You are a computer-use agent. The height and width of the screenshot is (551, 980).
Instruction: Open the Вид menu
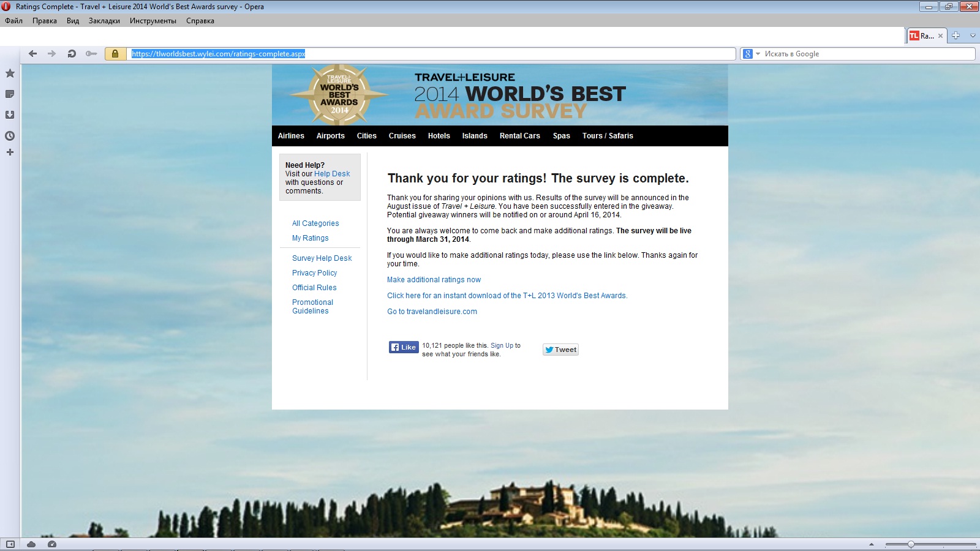tap(73, 21)
